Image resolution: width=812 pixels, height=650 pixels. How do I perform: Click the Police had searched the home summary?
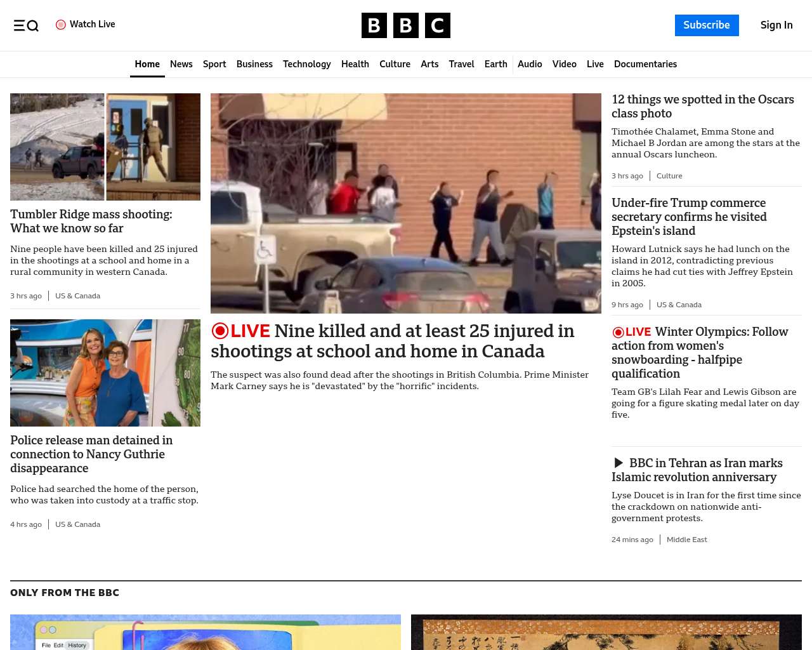105,494
